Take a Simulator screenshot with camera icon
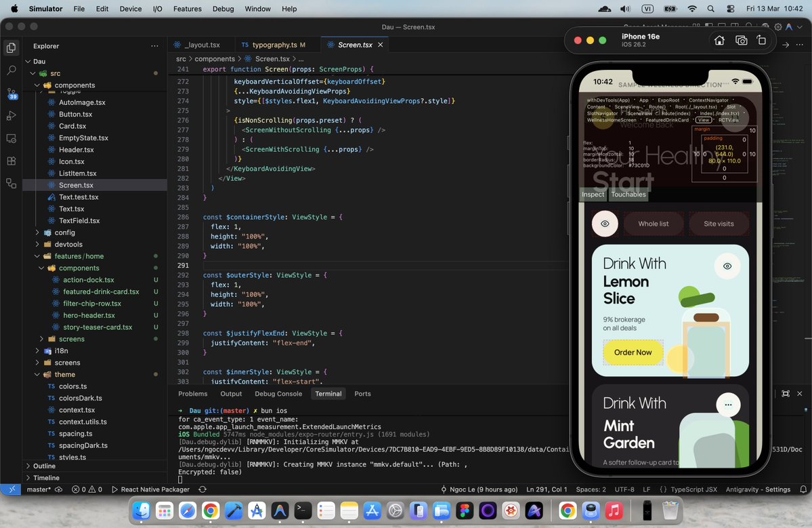This screenshot has height=528, width=812. tap(741, 41)
